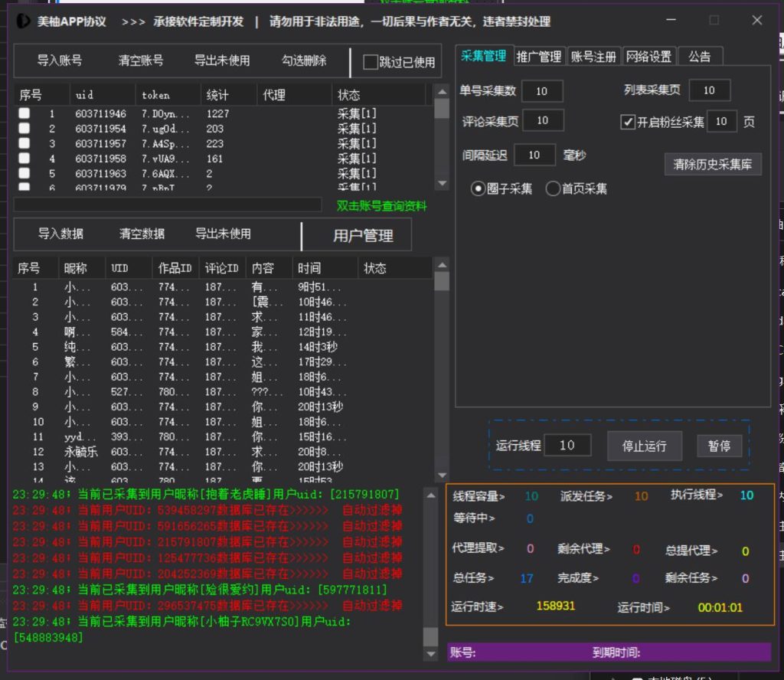Open the 公告 tab
784x680 pixels.
pyautogui.click(x=699, y=56)
